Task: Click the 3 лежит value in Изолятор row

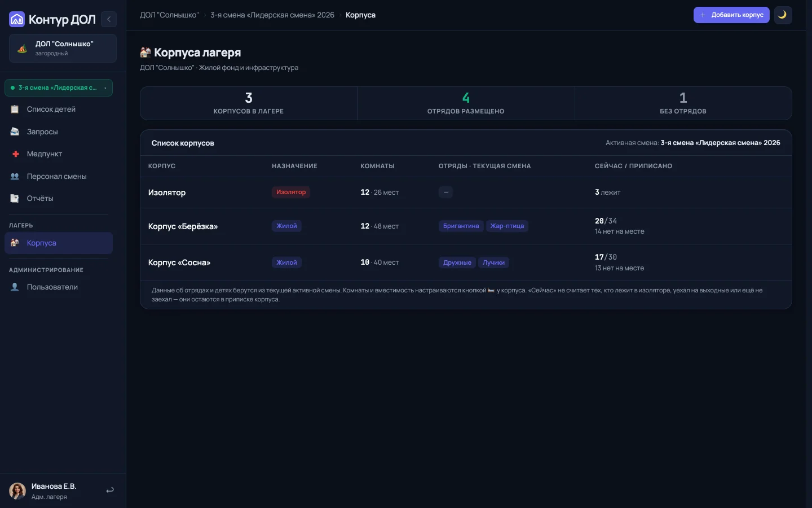Action: click(x=607, y=192)
